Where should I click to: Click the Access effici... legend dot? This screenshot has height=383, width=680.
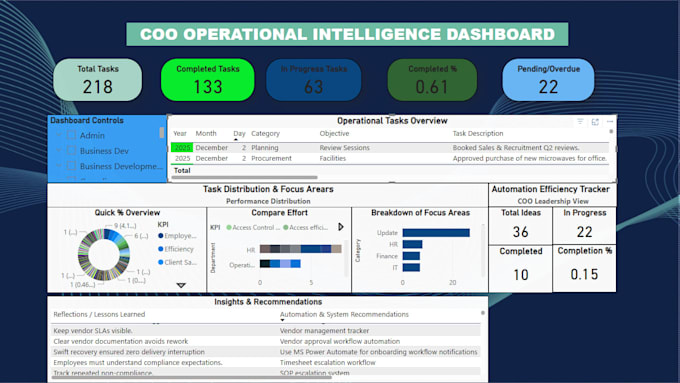[x=286, y=227]
